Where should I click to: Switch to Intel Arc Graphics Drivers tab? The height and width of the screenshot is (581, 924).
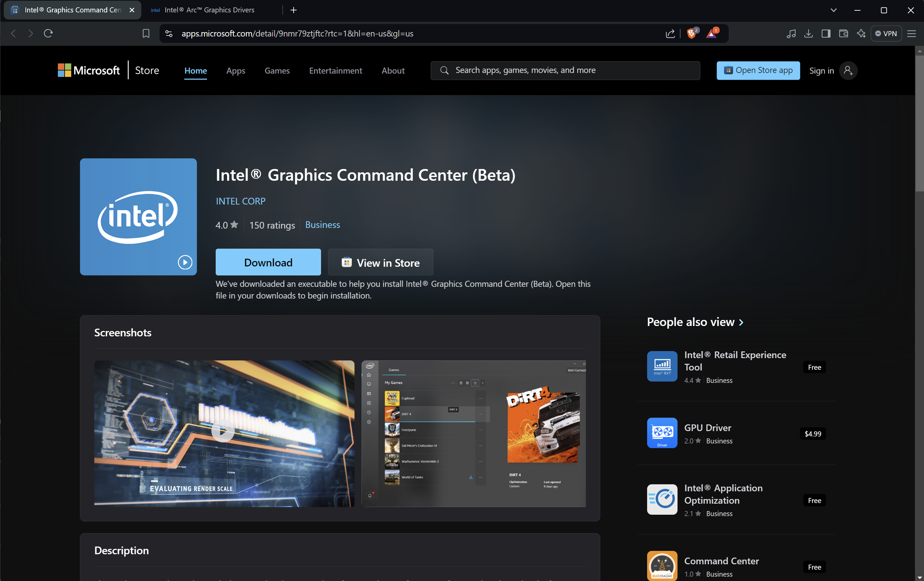pos(209,10)
